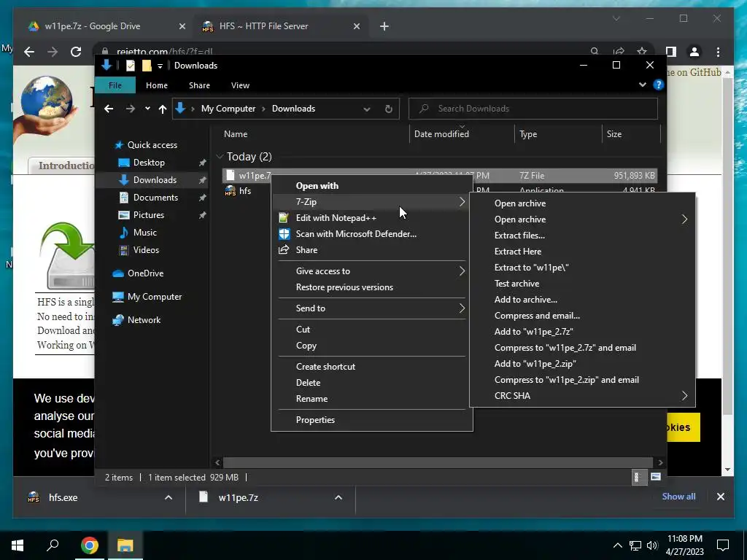747x560 pixels.
Task: Open Chrome profile avatar
Action: point(694,52)
